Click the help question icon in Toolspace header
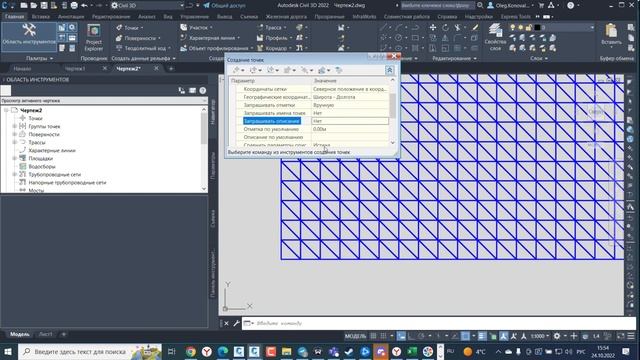Image resolution: width=640 pixels, height=360 pixels. click(x=202, y=91)
